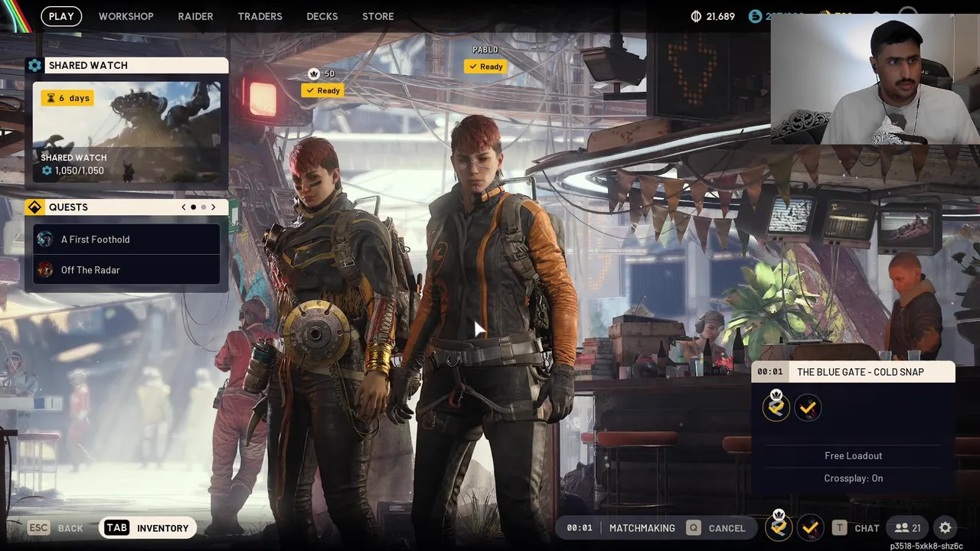The image size is (980, 551).
Task: Click the 6 days timer badge
Action: [67, 98]
